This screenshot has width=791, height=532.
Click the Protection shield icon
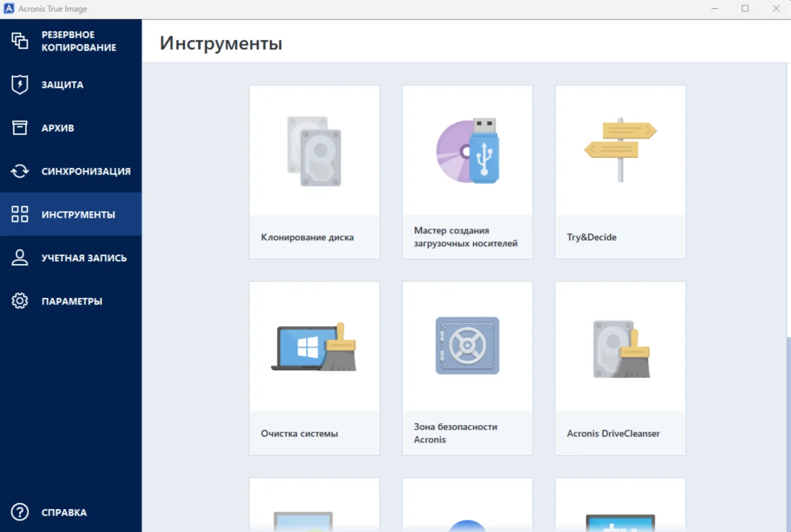(x=20, y=84)
